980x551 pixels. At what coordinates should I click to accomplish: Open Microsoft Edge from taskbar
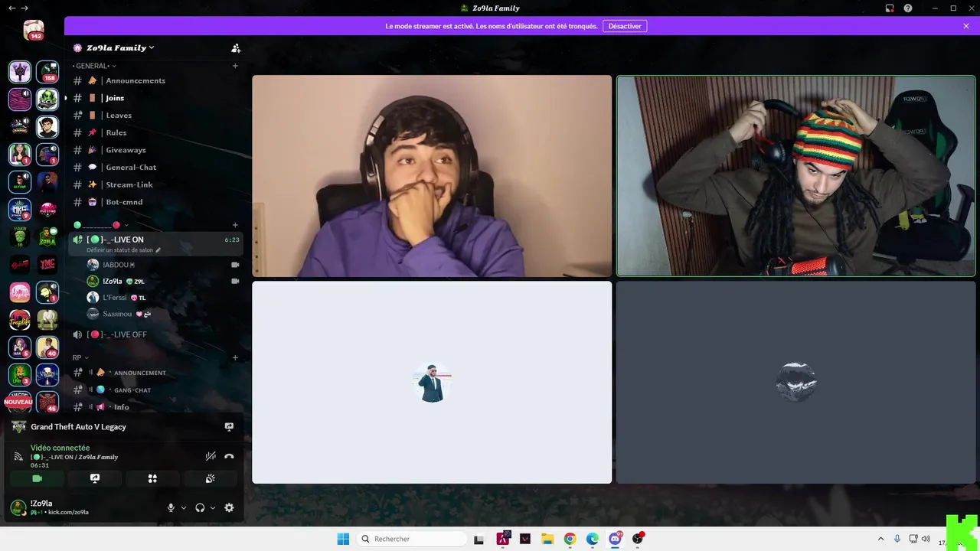coord(593,539)
